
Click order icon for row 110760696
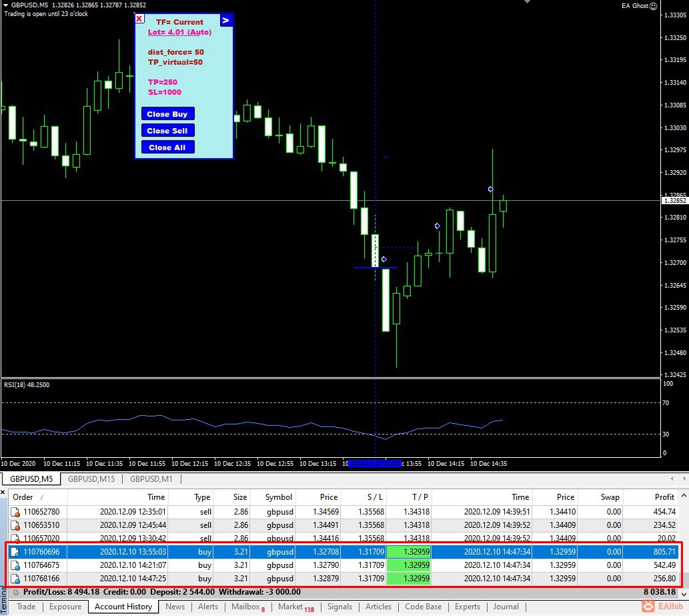[15, 552]
